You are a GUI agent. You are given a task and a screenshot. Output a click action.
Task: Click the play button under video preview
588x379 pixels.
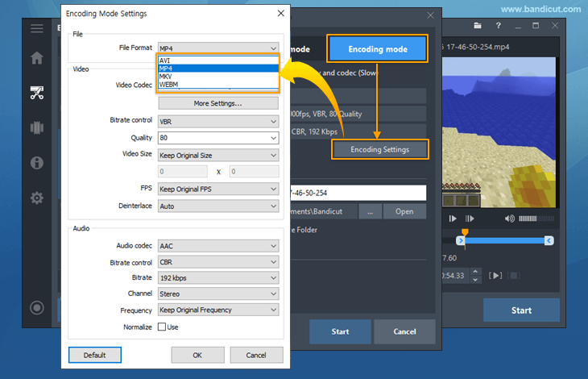pos(453,219)
